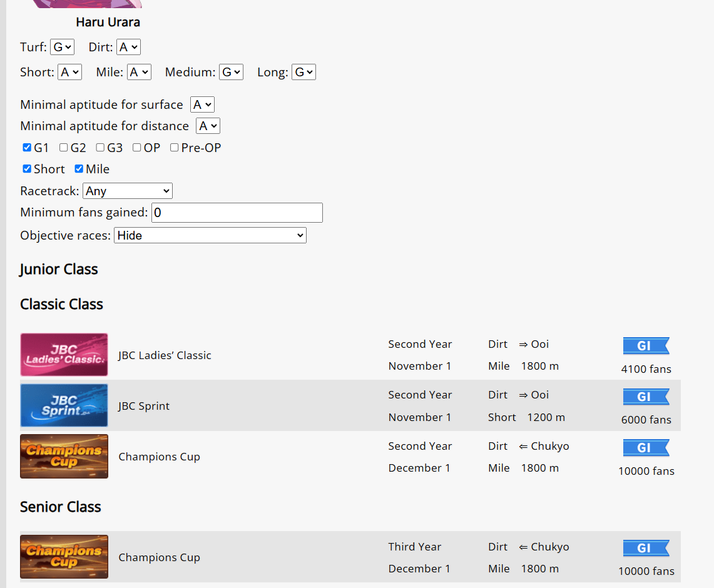Click the JBC Ladies' Classic race banner

point(64,355)
